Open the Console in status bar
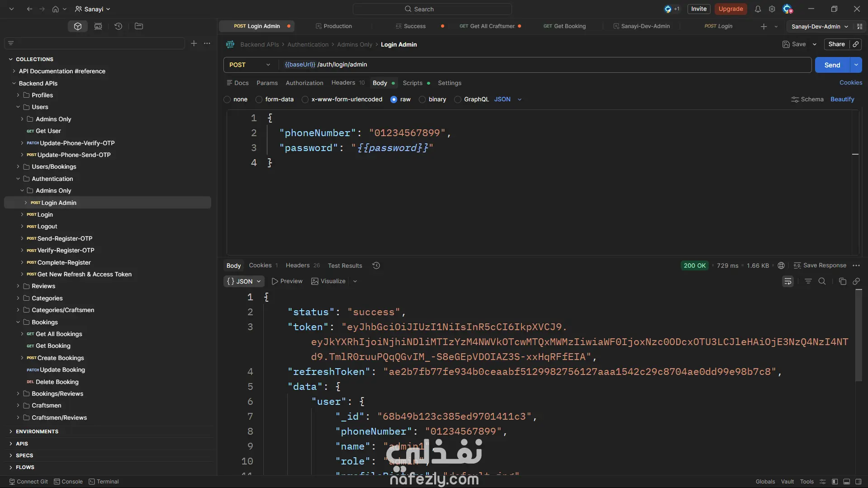Viewport: 868px width, 488px height. 68,482
